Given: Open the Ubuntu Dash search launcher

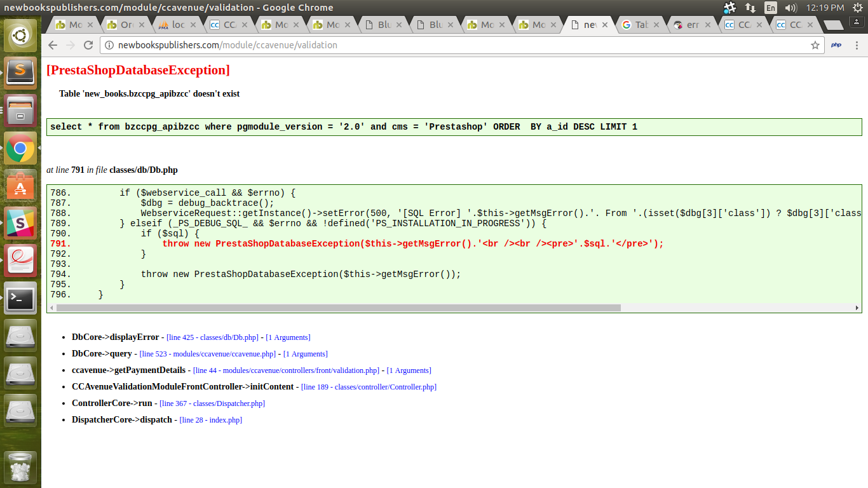Looking at the screenshot, I should 20,36.
